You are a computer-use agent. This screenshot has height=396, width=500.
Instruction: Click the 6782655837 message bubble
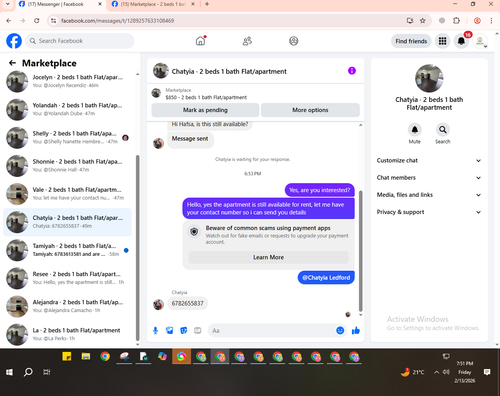point(187,303)
